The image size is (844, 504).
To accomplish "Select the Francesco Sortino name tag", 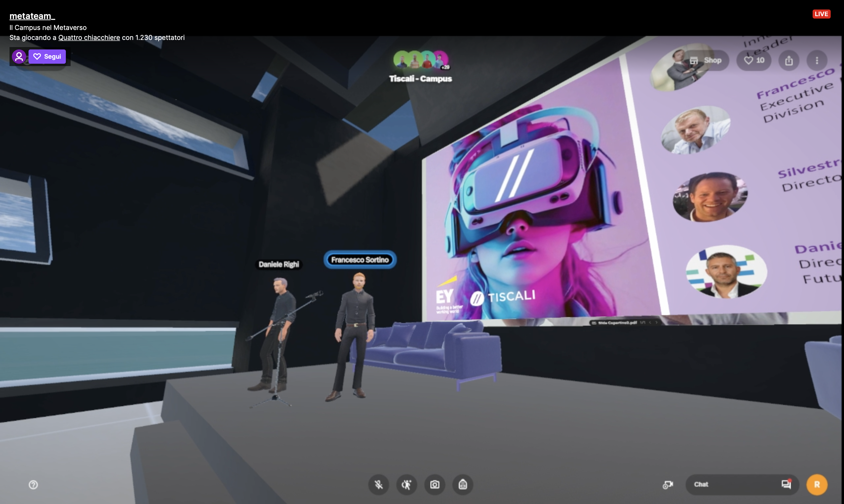I will pos(360,260).
